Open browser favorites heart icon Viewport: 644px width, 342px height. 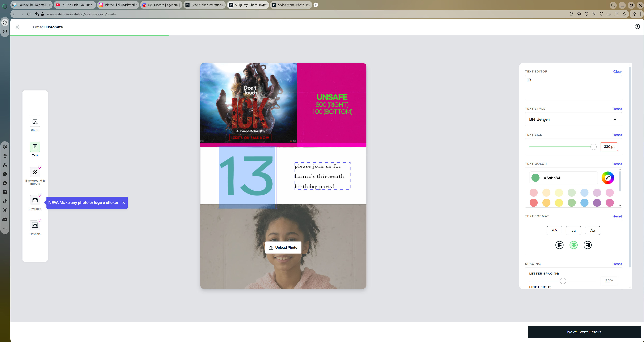click(x=602, y=14)
